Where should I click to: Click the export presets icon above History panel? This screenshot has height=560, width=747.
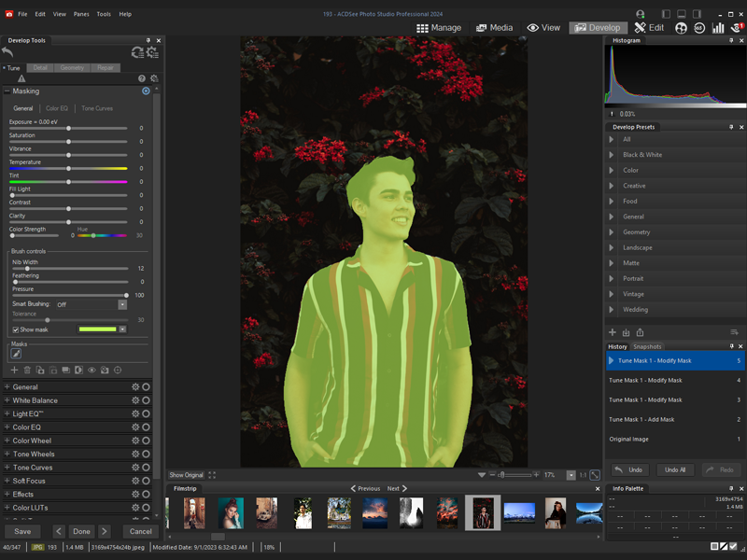tap(641, 332)
